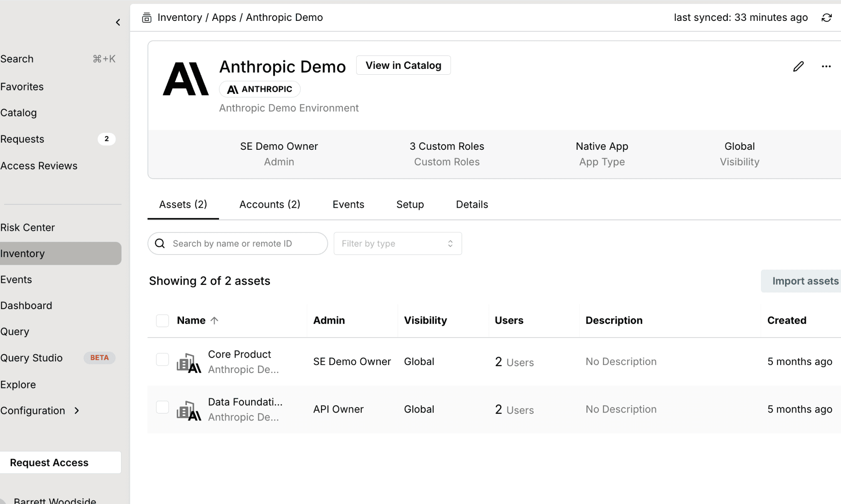Click the inventory breadcrumb icon

[146, 18]
